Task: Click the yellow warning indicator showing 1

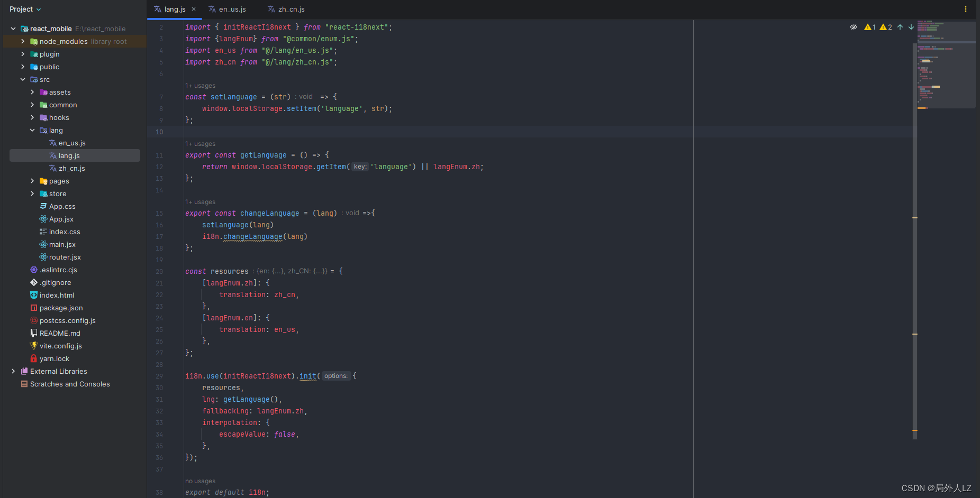Action: (869, 27)
